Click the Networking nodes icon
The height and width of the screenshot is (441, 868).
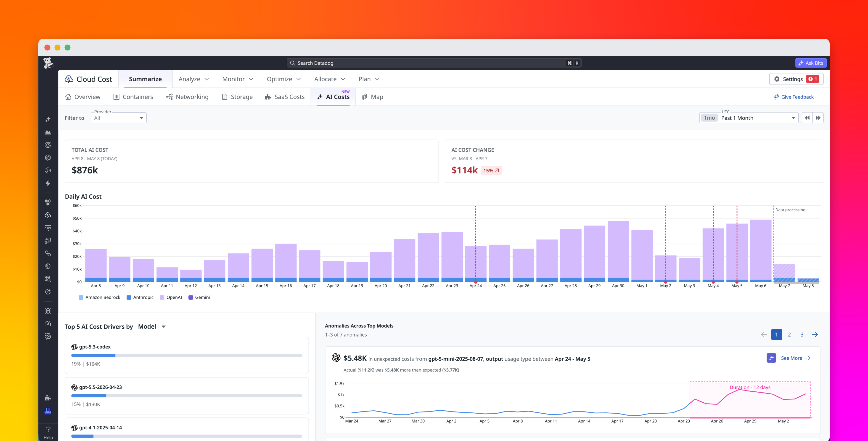point(169,97)
